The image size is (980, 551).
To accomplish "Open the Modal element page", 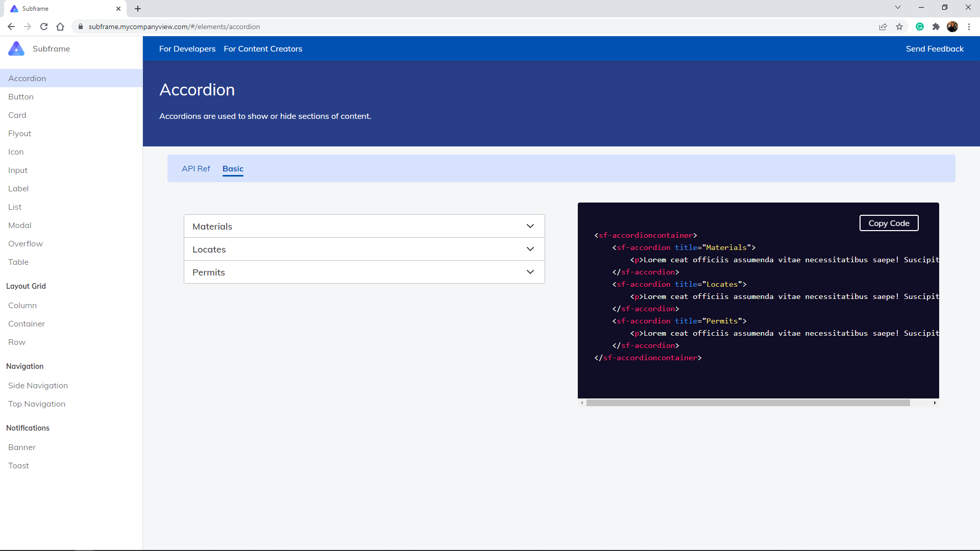I will [x=20, y=226].
